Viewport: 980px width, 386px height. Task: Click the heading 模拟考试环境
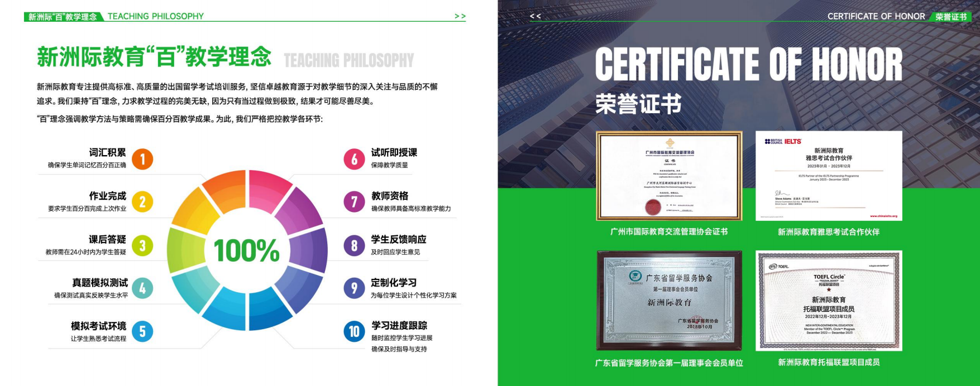tap(98, 326)
